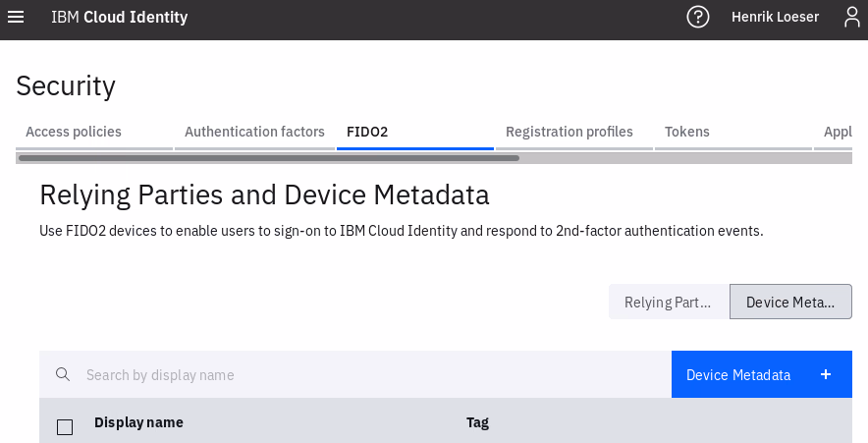Open the hamburger navigation menu
868x443 pixels.
16,17
